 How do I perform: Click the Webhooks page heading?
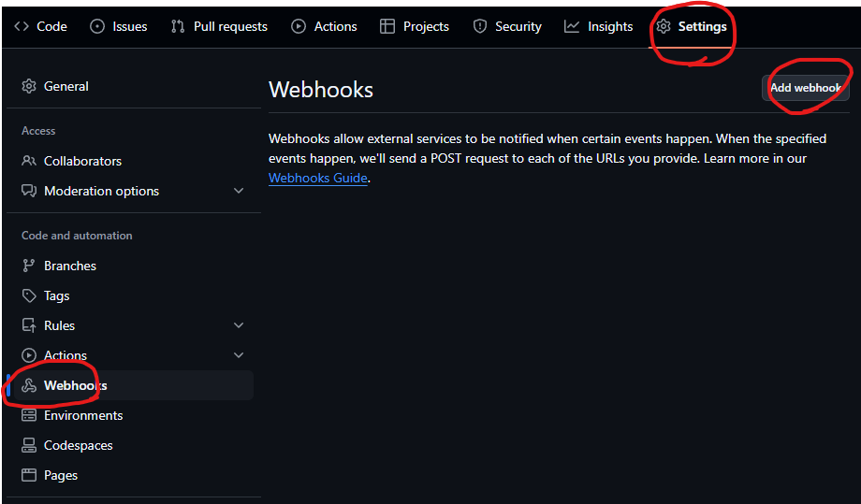coord(321,90)
